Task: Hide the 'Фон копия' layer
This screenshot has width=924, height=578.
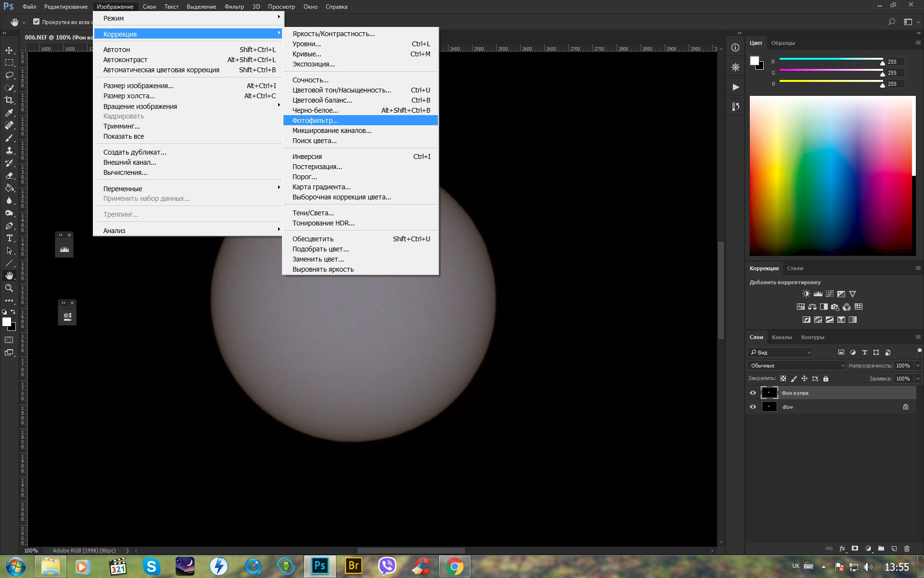Action: coord(753,393)
